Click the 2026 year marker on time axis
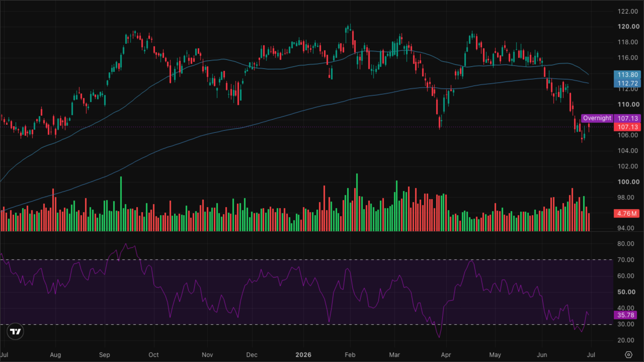 coord(303,355)
